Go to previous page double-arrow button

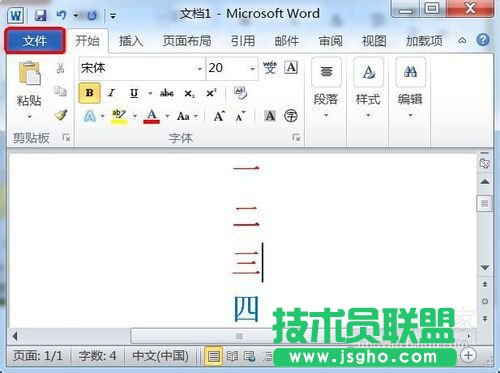pos(485,284)
